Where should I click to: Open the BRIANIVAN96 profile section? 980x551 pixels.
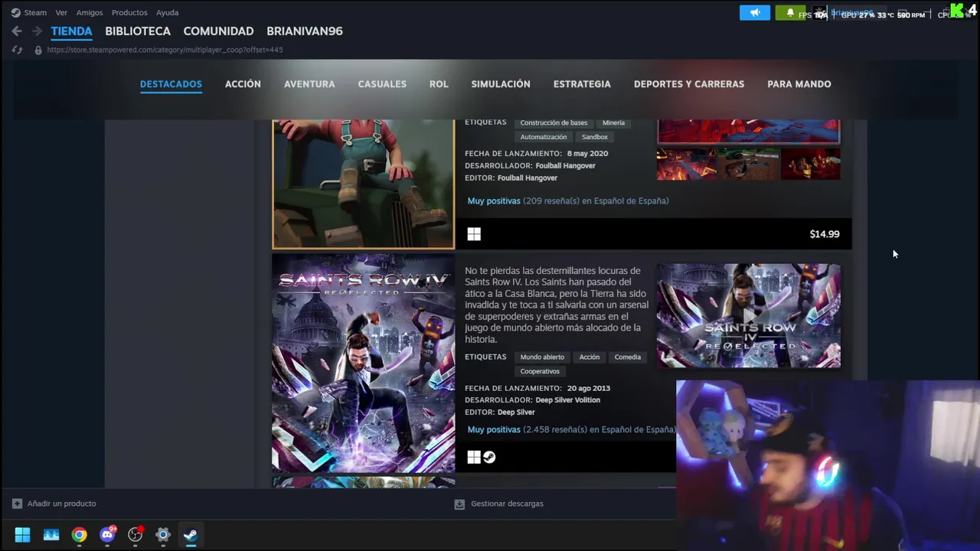pyautogui.click(x=305, y=31)
